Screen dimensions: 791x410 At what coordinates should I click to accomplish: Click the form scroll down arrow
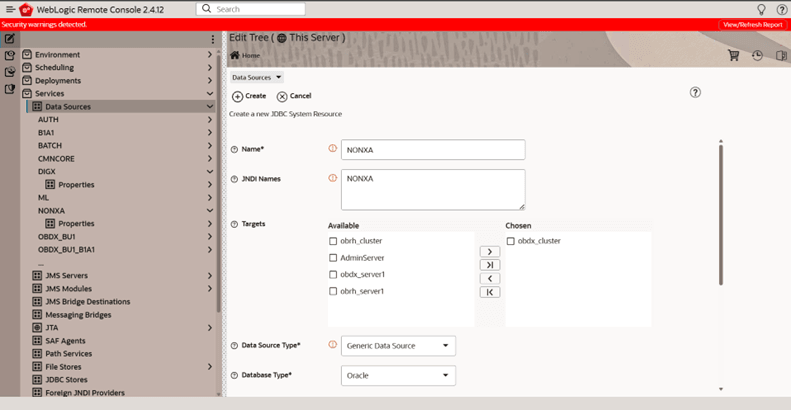click(721, 389)
